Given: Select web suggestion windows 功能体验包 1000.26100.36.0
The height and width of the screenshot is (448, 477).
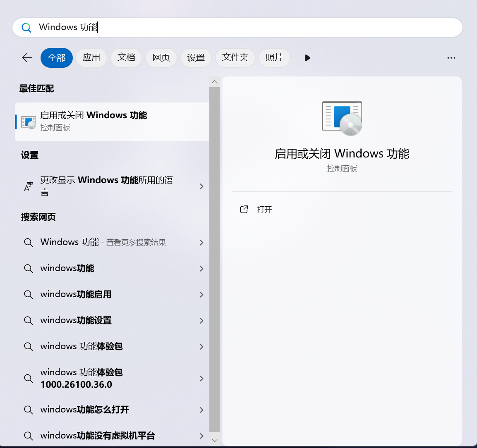Looking at the screenshot, I should (x=112, y=379).
